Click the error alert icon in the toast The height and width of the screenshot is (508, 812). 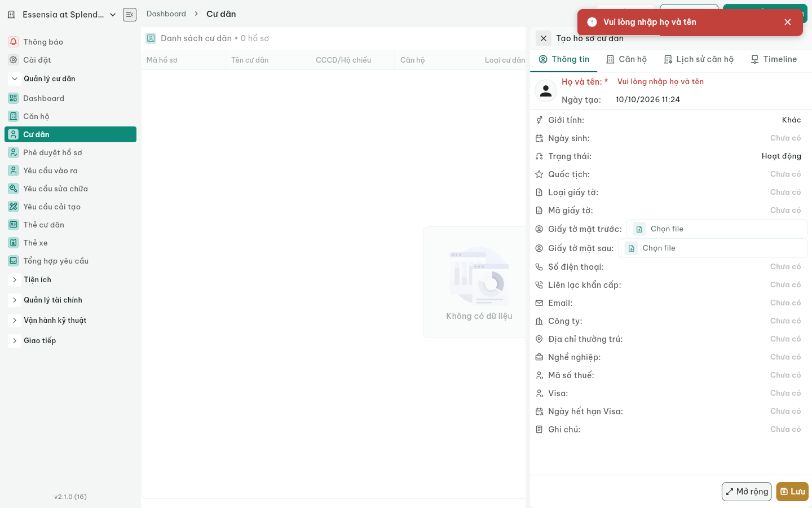coord(592,22)
